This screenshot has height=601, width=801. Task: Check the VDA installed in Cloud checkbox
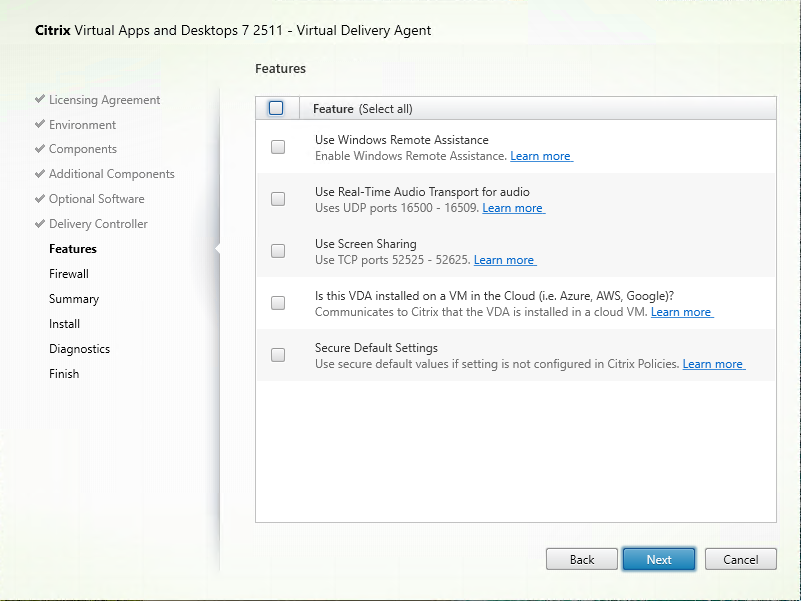(x=278, y=303)
